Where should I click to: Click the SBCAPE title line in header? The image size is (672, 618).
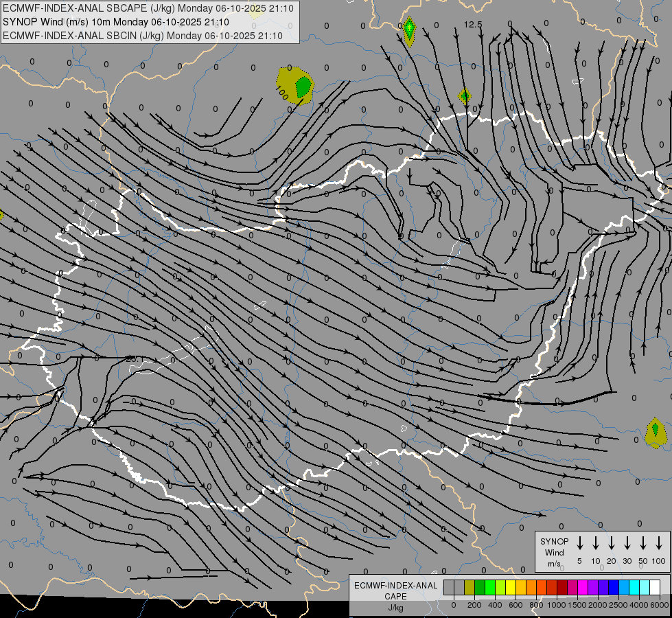[x=148, y=8]
